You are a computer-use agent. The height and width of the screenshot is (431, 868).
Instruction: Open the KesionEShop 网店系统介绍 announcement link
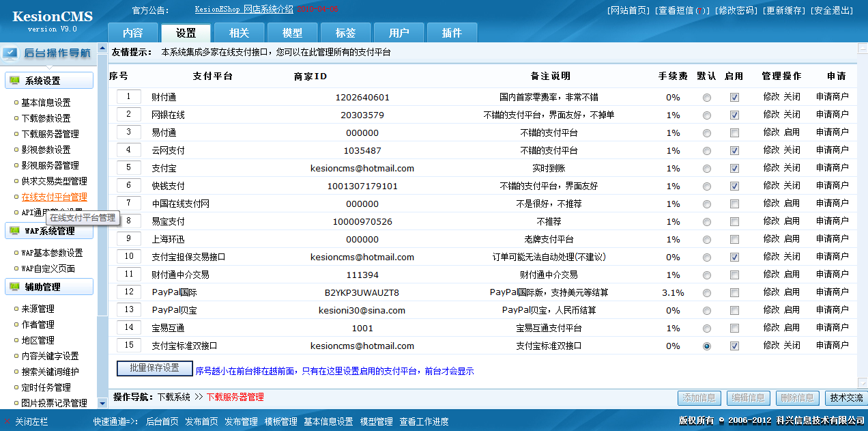[x=244, y=10]
